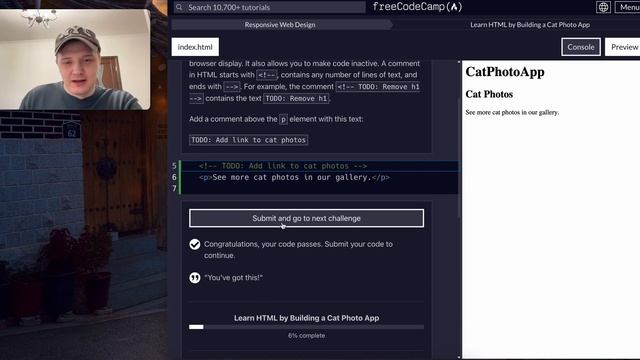Focus the Search 10,700+ tutorials field

pyautogui.click(x=269, y=7)
